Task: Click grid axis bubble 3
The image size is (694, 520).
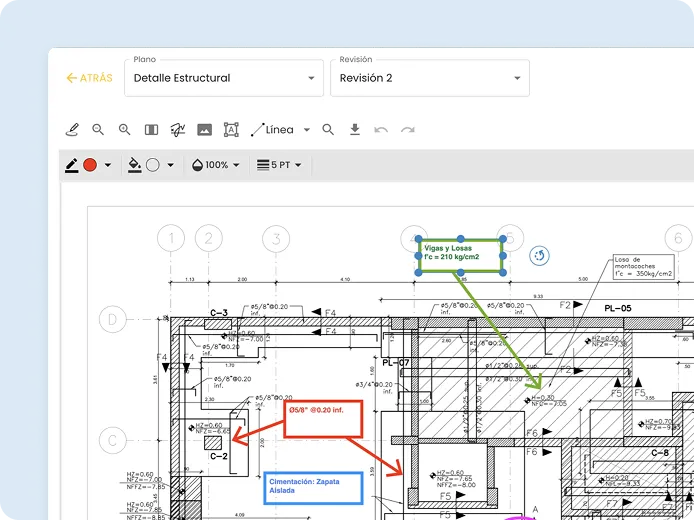Action: (x=276, y=239)
